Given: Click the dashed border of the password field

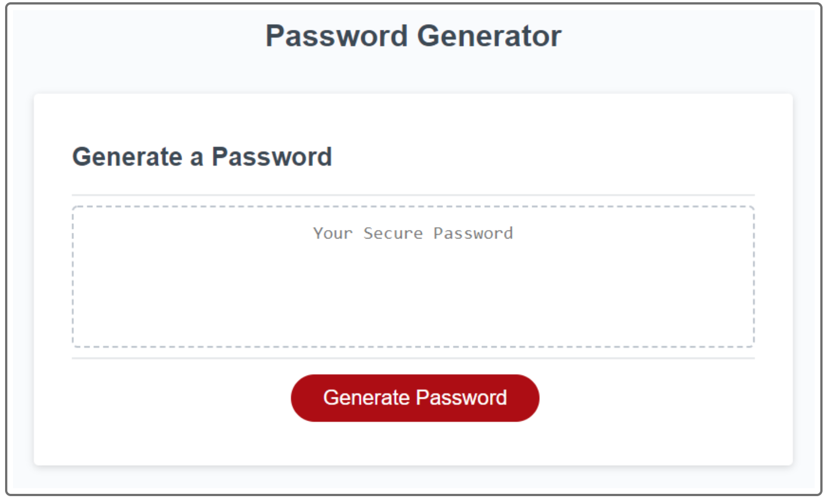Looking at the screenshot, I should [x=413, y=206].
